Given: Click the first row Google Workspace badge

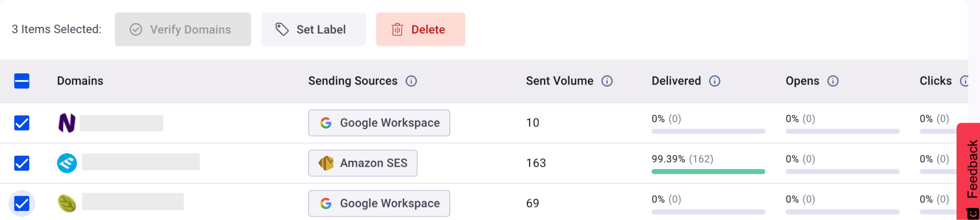Looking at the screenshot, I should pos(379,123).
